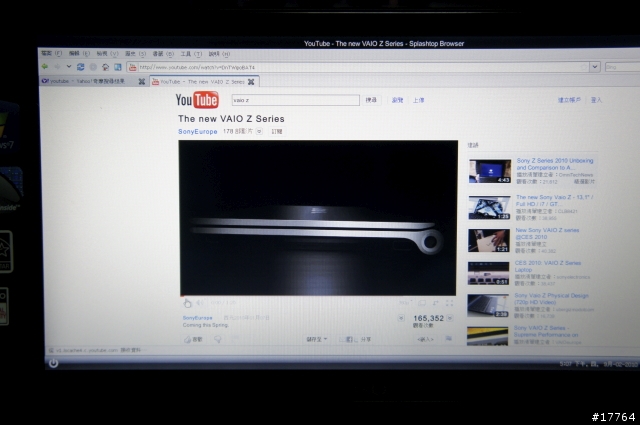Screen dimensions: 640x425
Task: Click the <嵌入> embed button
Action: click(425, 339)
